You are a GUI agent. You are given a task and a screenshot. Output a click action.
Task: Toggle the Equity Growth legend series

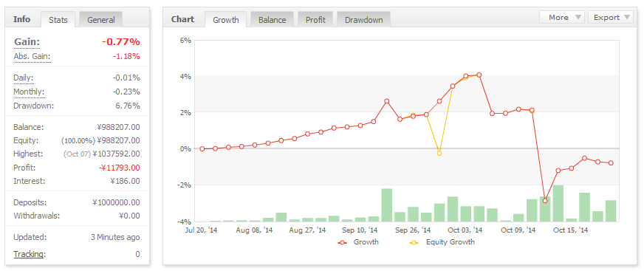(x=442, y=242)
